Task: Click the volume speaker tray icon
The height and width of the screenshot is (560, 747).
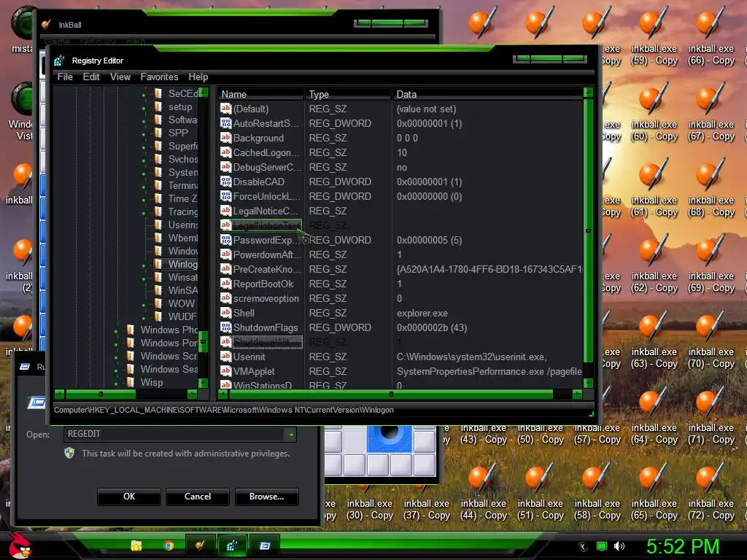Action: (x=619, y=546)
